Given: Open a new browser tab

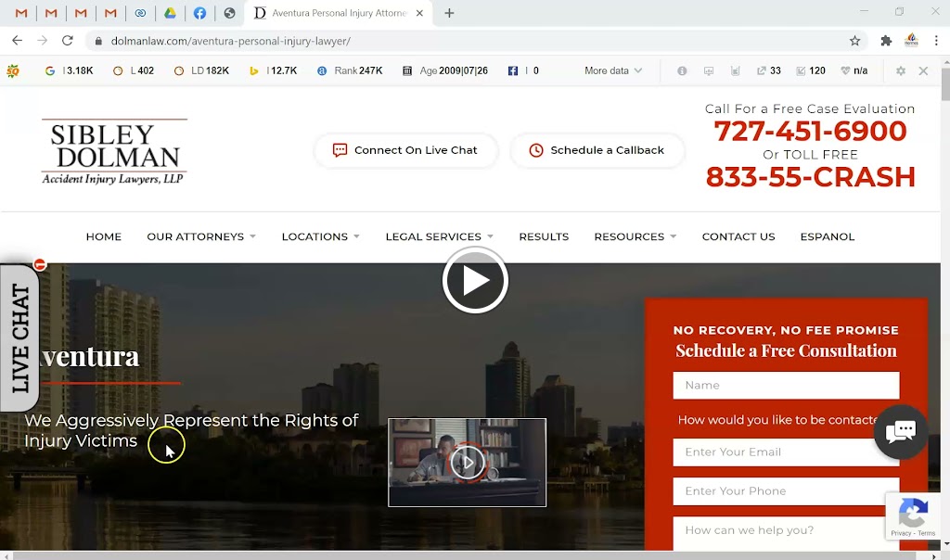Looking at the screenshot, I should pos(449,13).
